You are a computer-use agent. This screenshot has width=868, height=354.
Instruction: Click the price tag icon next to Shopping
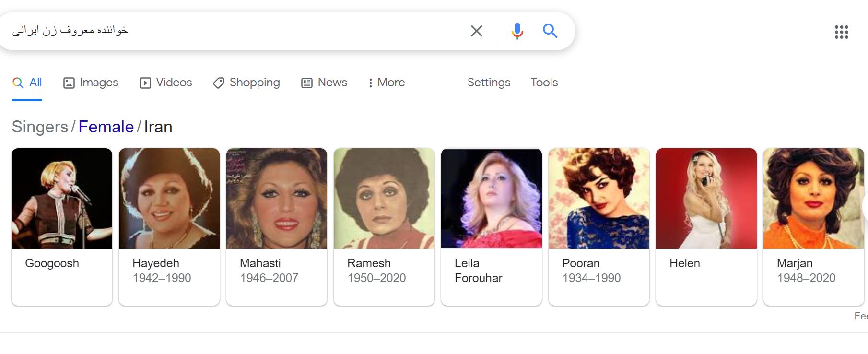(219, 83)
